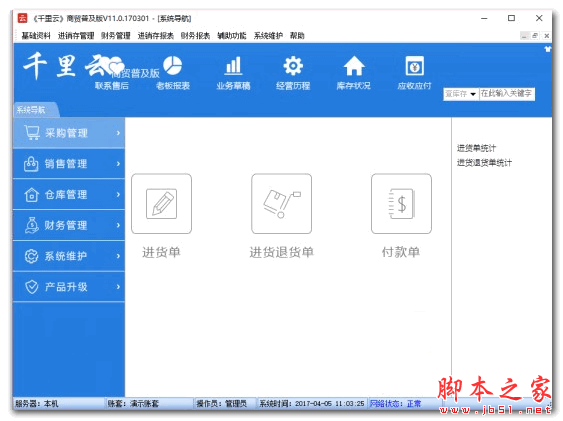563x421 pixels.
Task: Open the 辅助功能 menu
Action: 232,36
